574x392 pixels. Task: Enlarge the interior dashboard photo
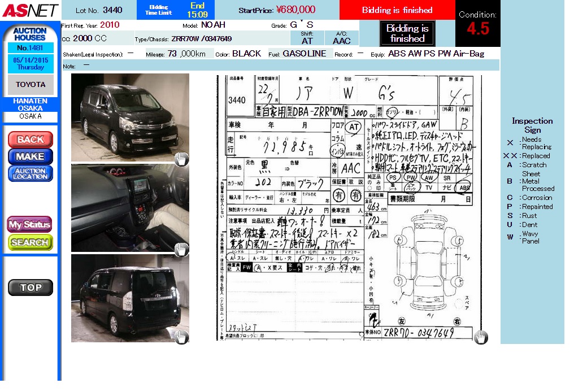pyautogui.click(x=130, y=208)
